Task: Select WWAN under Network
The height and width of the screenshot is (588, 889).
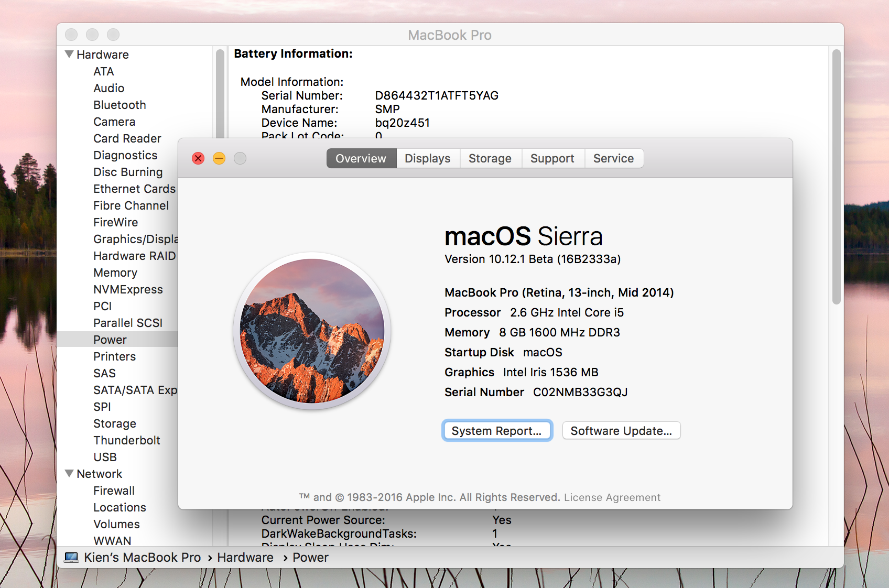Action: point(113,540)
